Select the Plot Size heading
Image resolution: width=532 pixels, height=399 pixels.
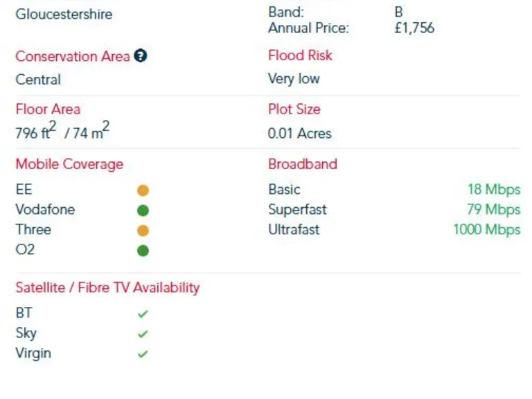click(x=294, y=109)
